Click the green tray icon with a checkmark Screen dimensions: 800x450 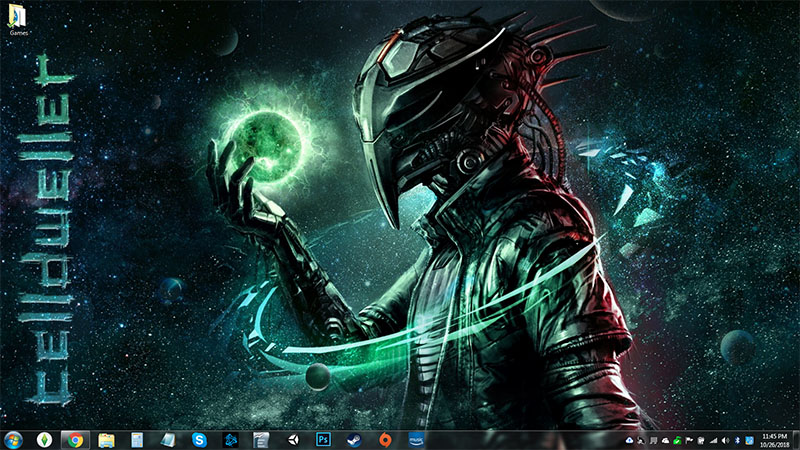tap(677, 440)
